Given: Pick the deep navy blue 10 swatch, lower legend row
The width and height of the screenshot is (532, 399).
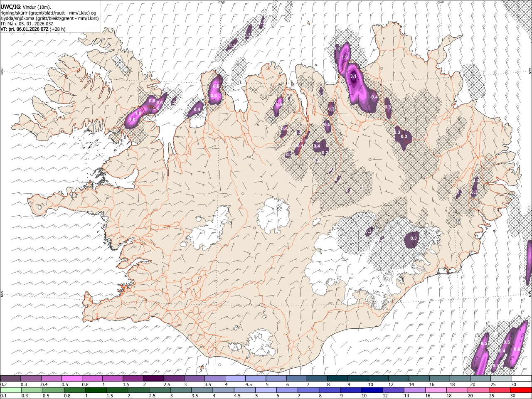Looking at the screenshot, I should [x=372, y=390].
